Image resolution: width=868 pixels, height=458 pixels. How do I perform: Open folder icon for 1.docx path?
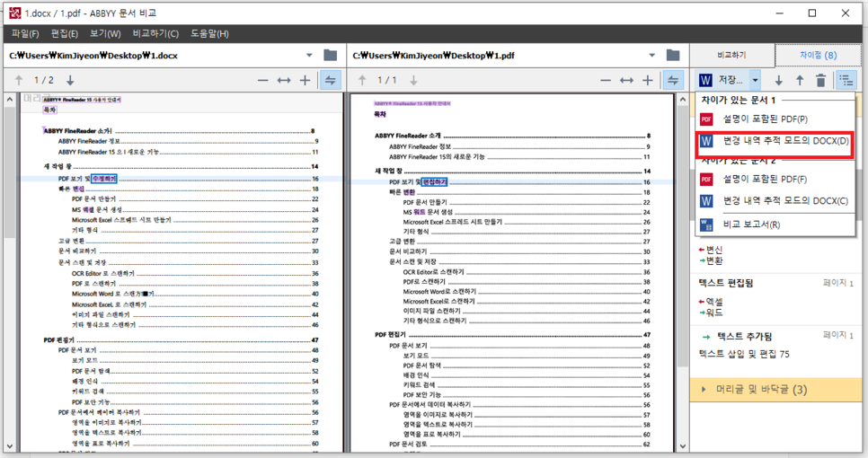(x=331, y=56)
